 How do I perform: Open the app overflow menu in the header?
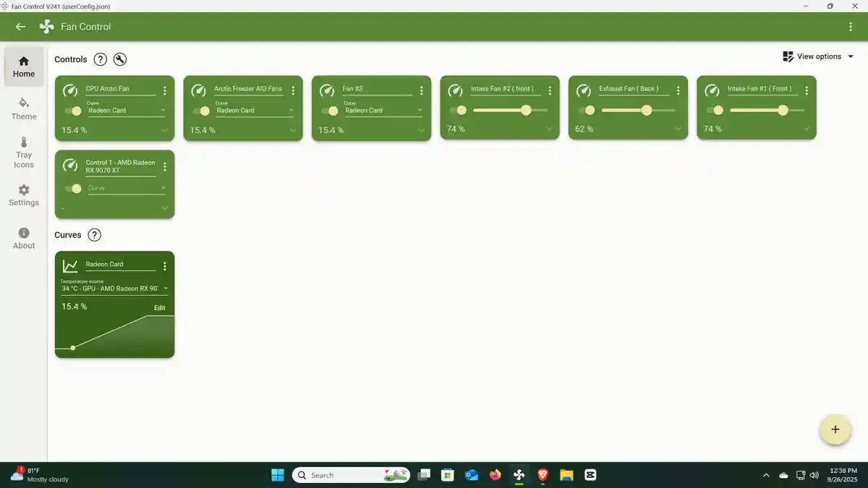tap(850, 27)
